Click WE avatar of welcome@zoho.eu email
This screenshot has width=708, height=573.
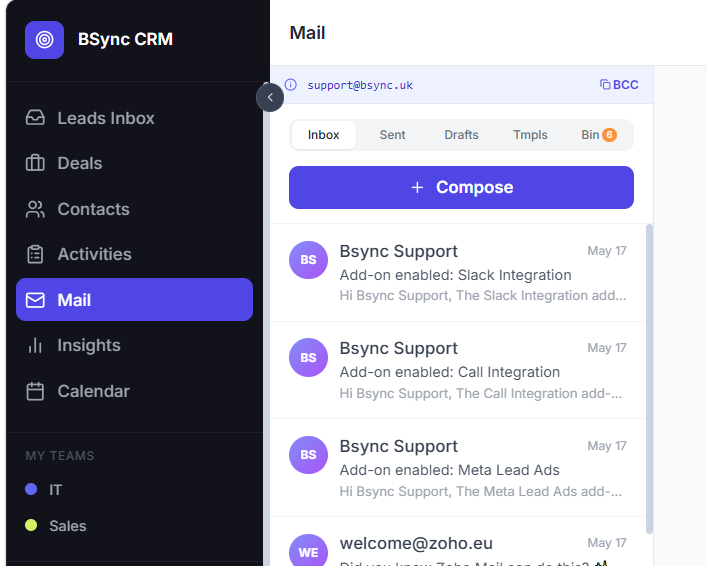[x=308, y=550]
